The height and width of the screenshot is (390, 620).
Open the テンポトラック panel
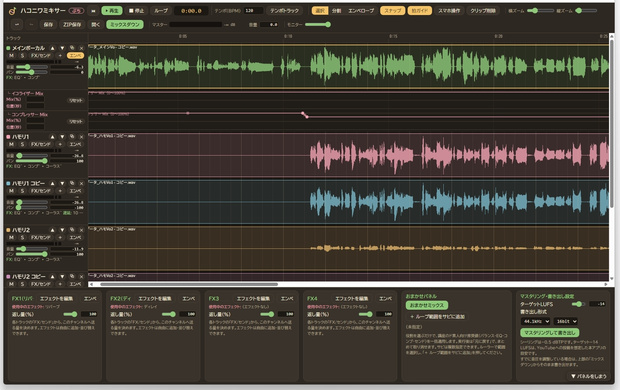284,11
